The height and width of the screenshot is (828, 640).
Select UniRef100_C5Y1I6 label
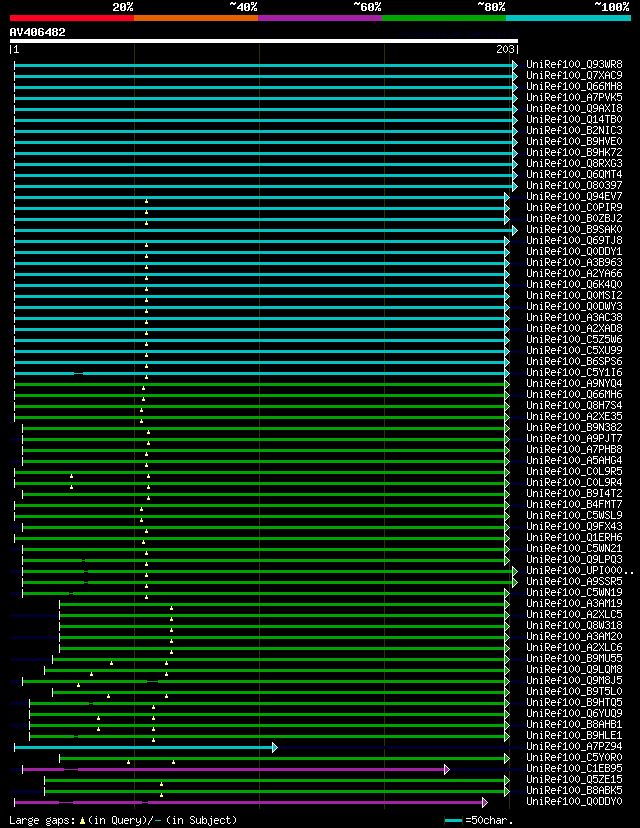click(x=574, y=373)
